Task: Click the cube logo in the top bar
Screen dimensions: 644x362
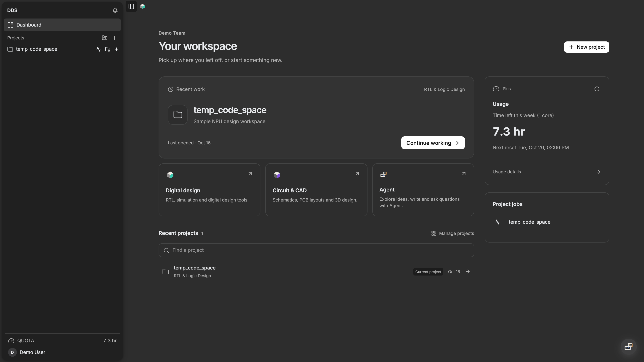Action: pos(142,6)
